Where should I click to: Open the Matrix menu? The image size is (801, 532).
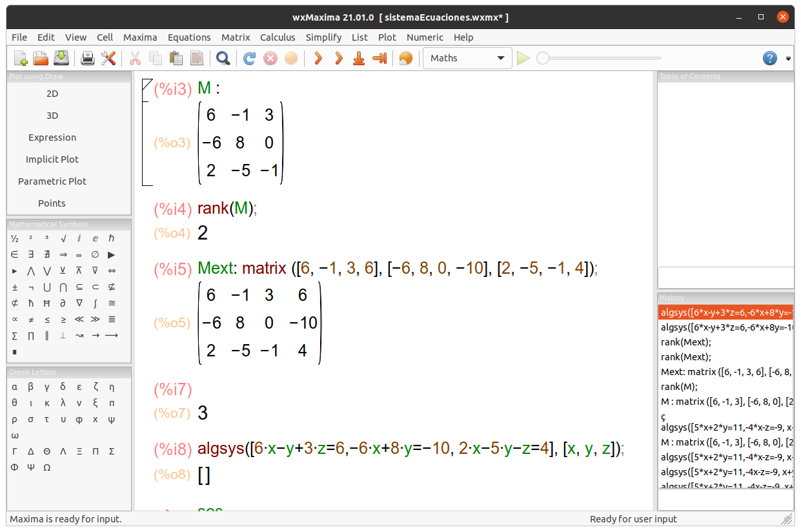click(236, 37)
